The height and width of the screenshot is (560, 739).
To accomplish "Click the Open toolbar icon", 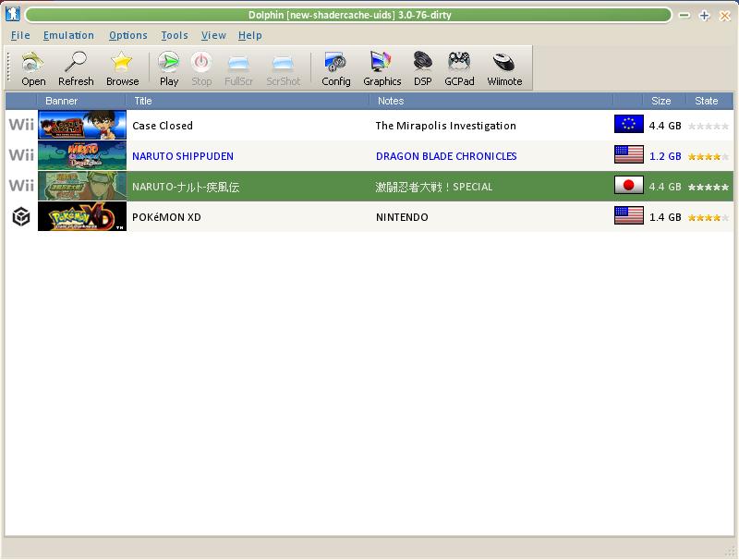I will [33, 62].
